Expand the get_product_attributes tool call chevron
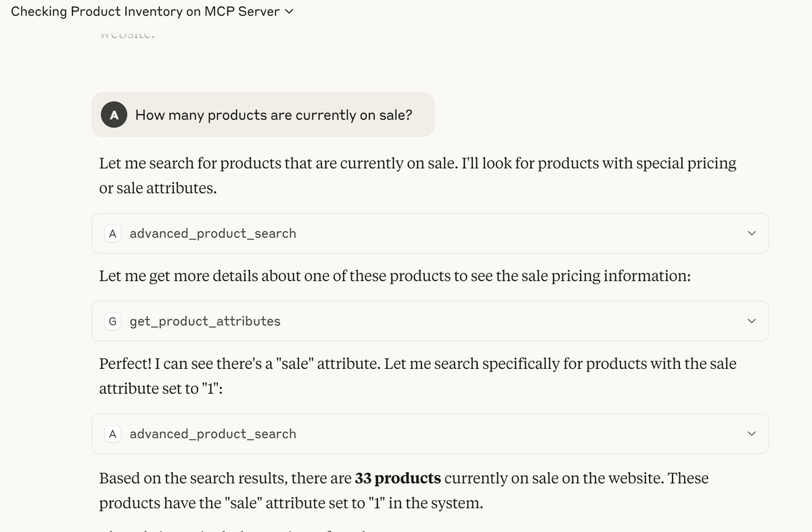Image resolution: width=812 pixels, height=532 pixels. pos(751,322)
